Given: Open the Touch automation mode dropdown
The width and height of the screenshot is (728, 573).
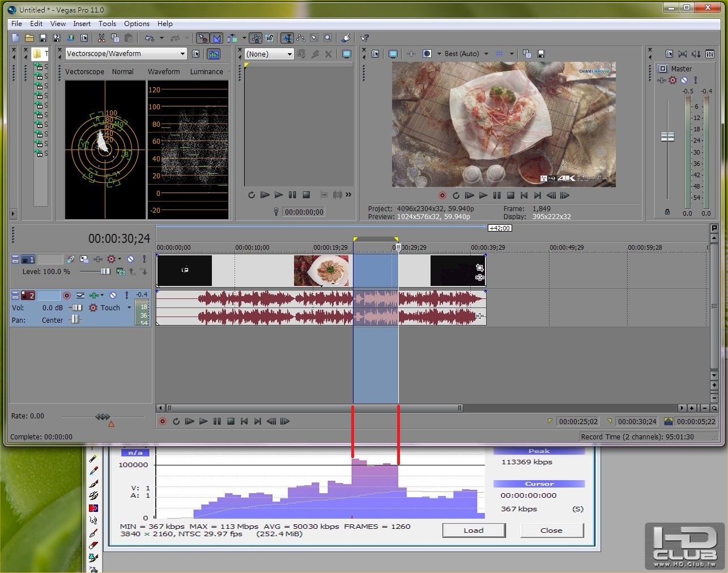Looking at the screenshot, I should click(129, 308).
